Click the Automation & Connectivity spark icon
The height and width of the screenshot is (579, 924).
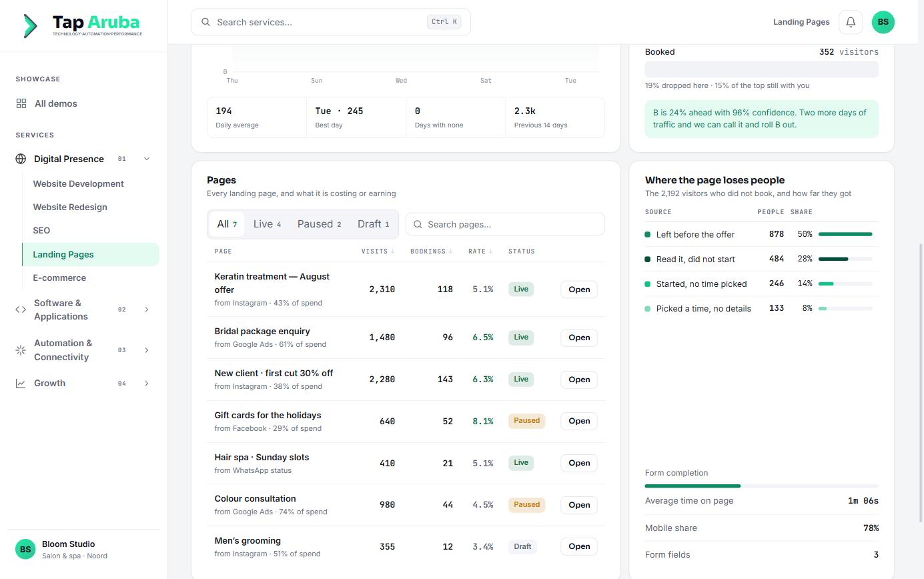point(21,350)
